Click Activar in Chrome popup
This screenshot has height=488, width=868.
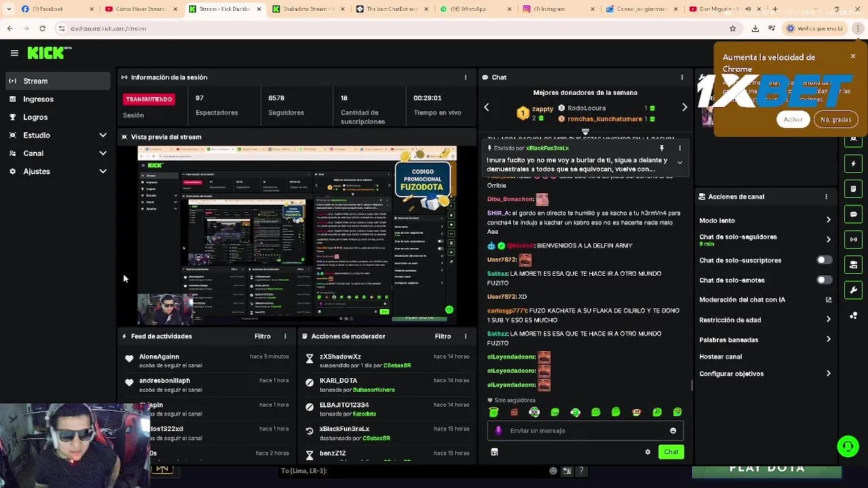[x=793, y=119]
